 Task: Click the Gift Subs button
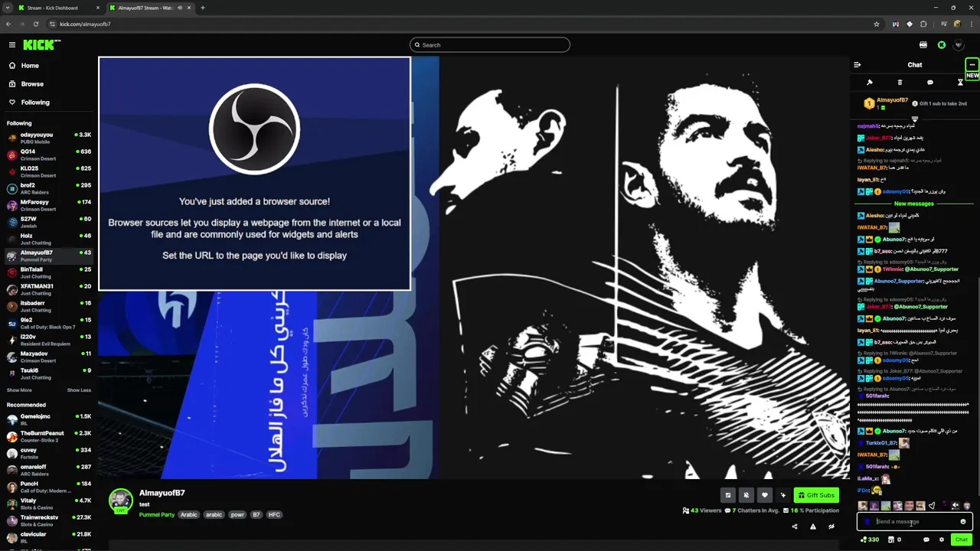tap(816, 495)
